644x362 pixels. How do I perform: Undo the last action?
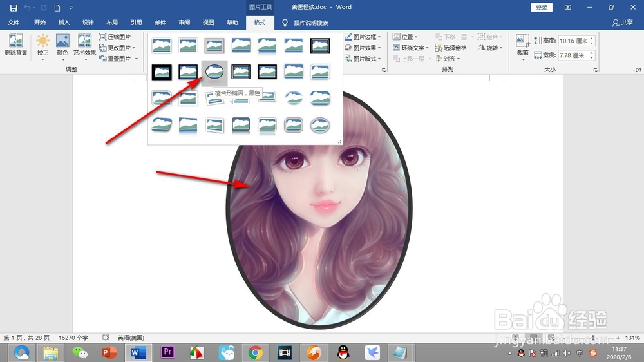[x=27, y=7]
